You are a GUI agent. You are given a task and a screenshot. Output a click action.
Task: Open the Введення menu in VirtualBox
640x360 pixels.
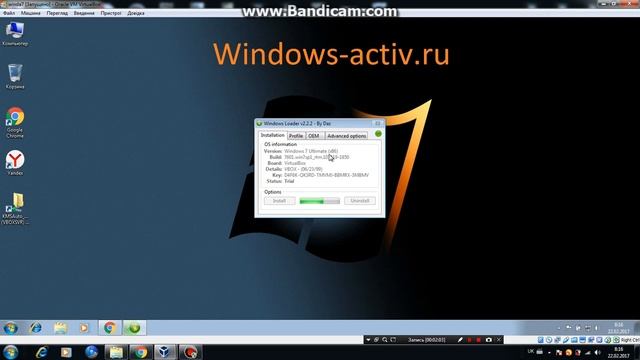click(84, 13)
